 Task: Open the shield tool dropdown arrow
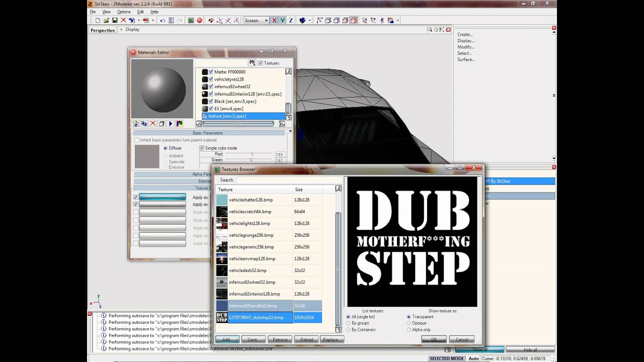(x=309, y=20)
